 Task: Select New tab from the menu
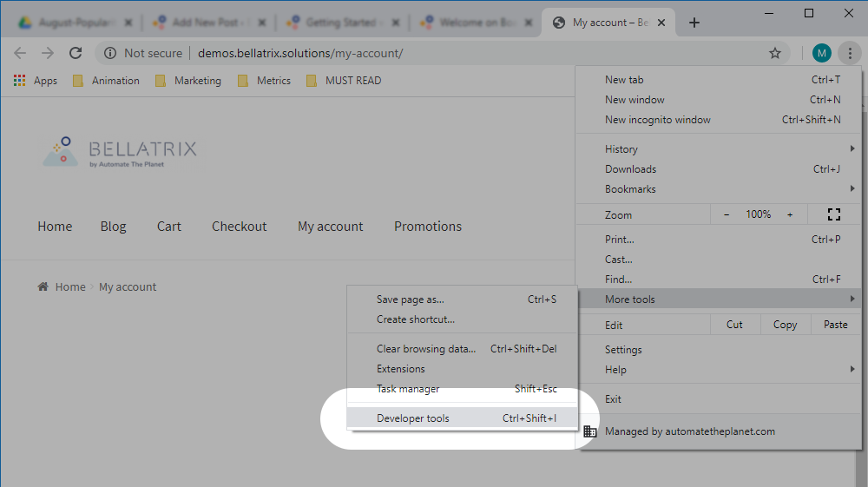click(719, 80)
